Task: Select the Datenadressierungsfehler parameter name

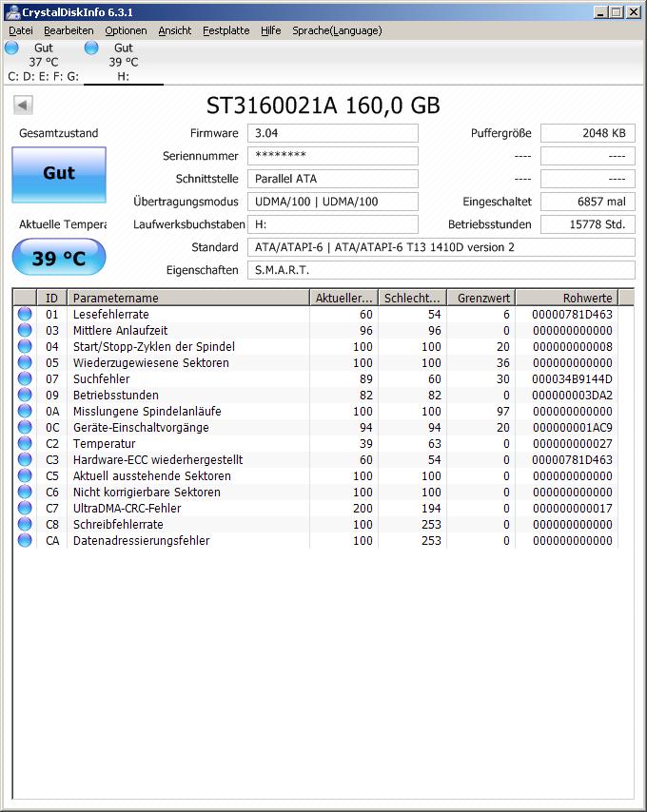Action: click(x=142, y=541)
